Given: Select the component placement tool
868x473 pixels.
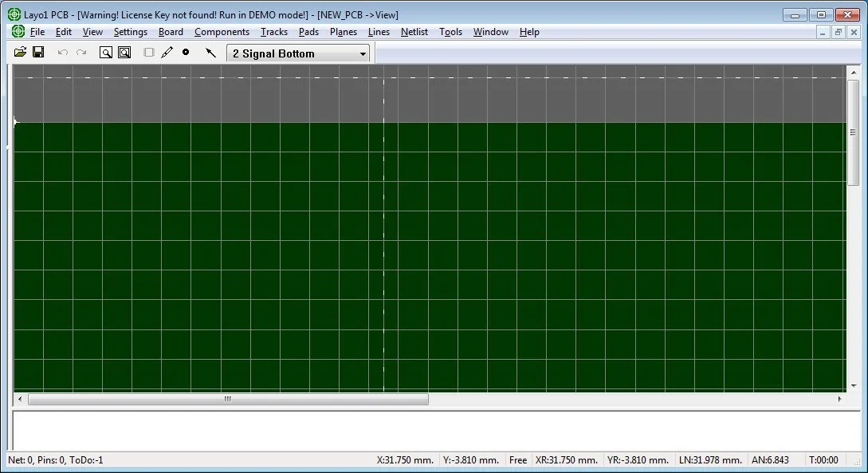Looking at the screenshot, I should [148, 52].
